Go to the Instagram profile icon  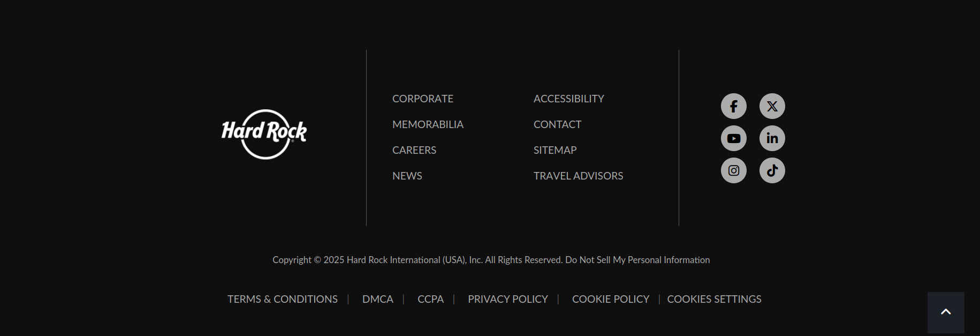733,170
